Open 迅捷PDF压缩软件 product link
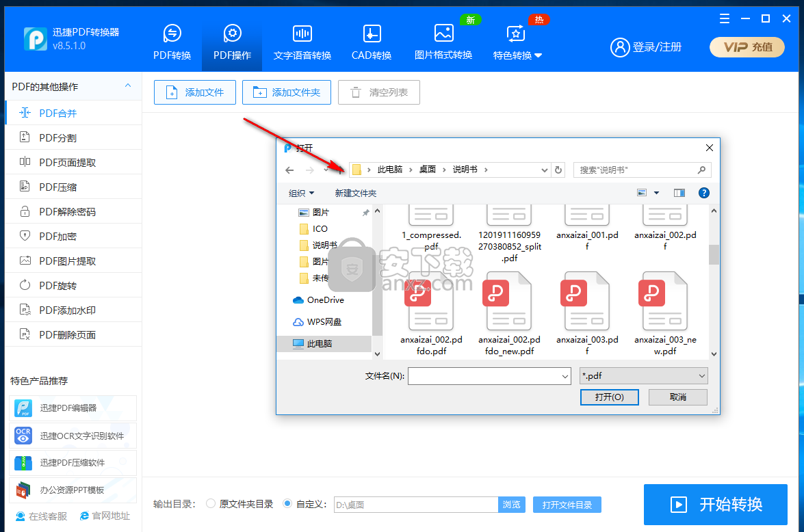 (x=73, y=463)
